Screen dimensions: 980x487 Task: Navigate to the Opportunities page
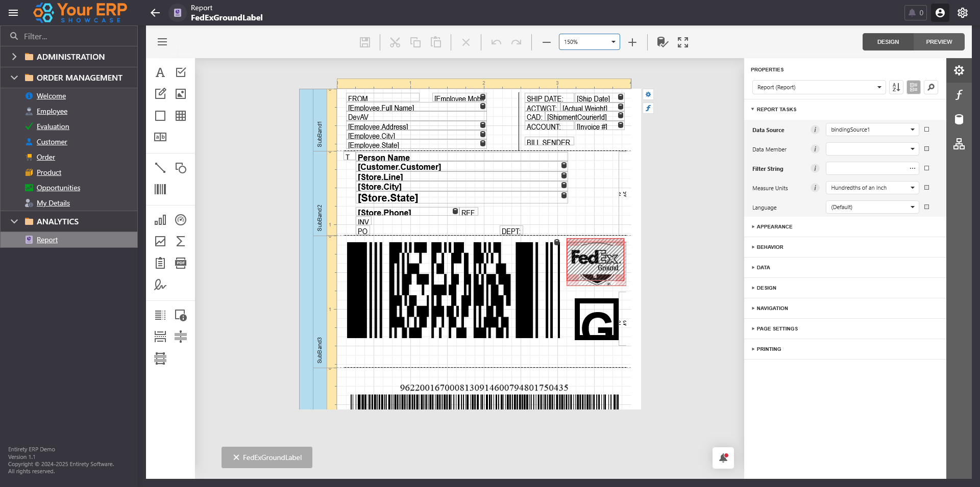[x=58, y=188]
